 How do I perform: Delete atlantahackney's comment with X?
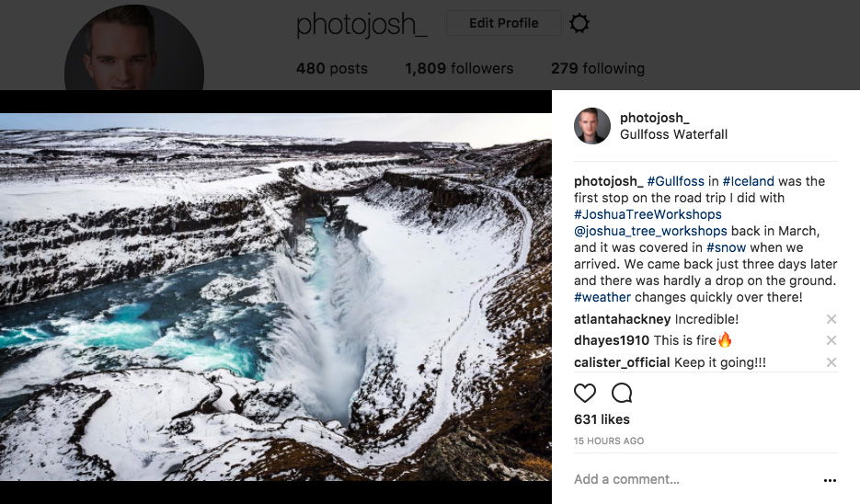(x=831, y=319)
